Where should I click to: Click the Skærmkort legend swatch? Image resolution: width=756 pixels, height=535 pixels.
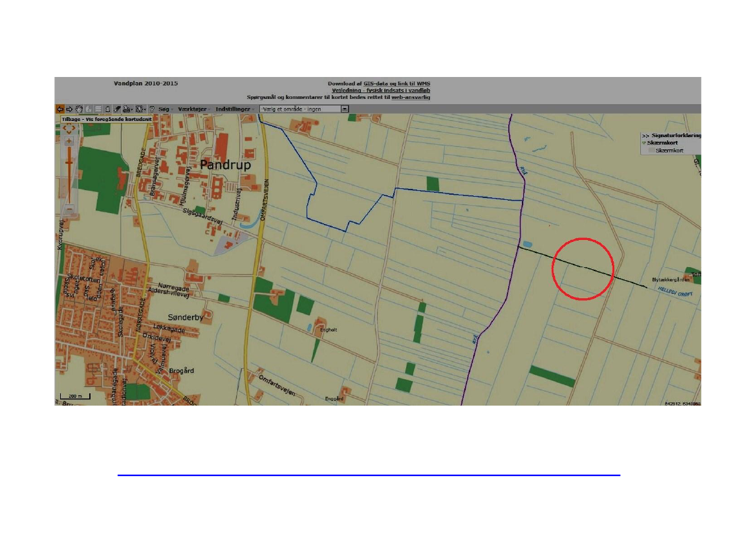tap(651, 151)
